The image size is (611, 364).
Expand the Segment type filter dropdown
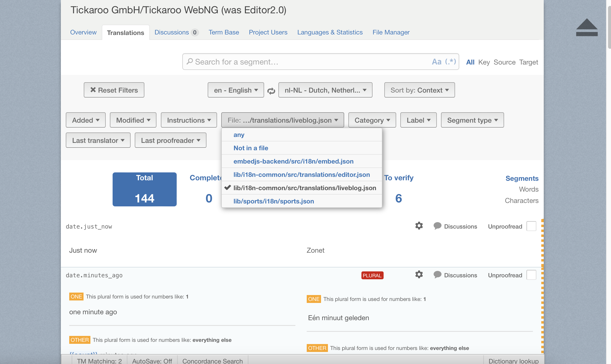(x=472, y=120)
